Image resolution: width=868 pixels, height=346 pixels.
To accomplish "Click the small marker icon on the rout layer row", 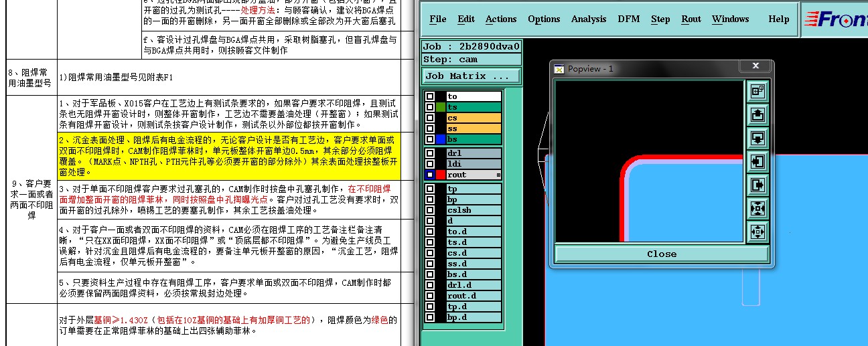I will pyautogui.click(x=498, y=175).
